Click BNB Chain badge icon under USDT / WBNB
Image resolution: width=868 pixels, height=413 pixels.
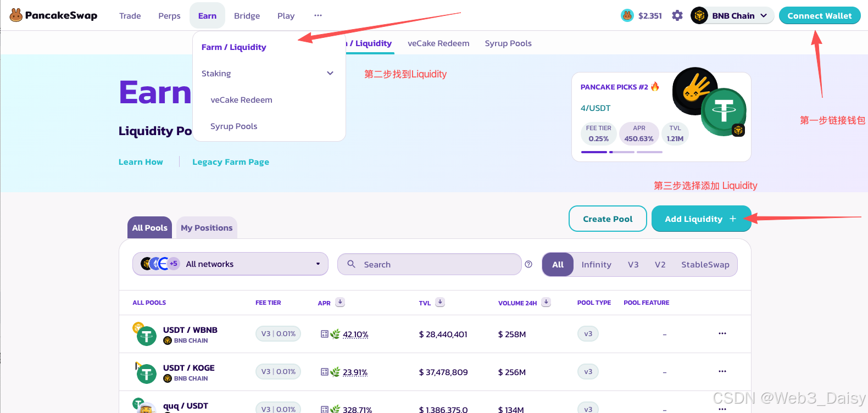click(x=168, y=341)
